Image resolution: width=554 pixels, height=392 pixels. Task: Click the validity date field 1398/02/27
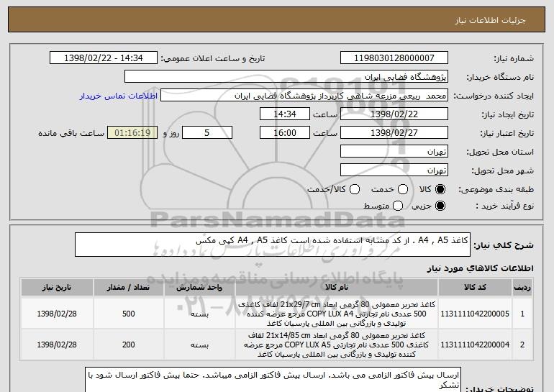pos(394,133)
